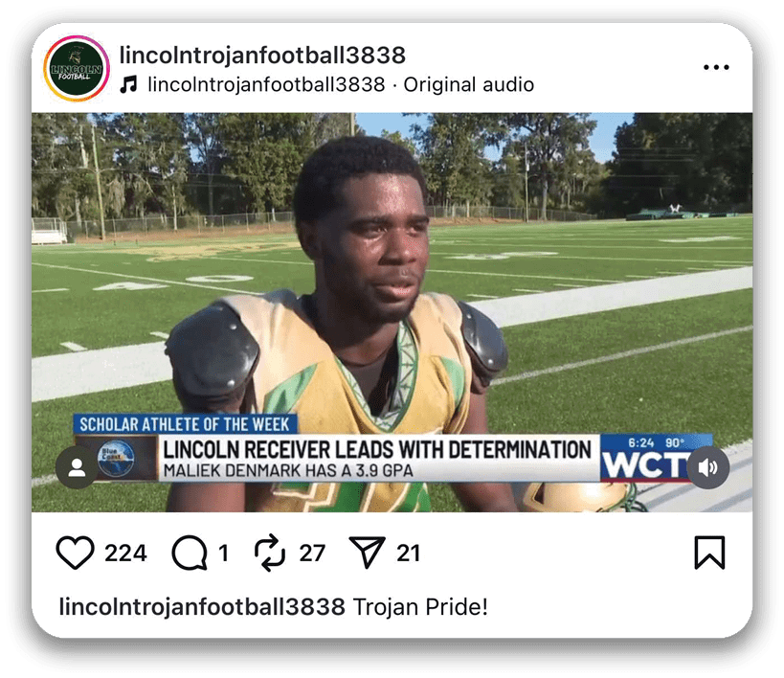The image size is (784, 678).
Task: Open the single comment count
Action: point(223,553)
